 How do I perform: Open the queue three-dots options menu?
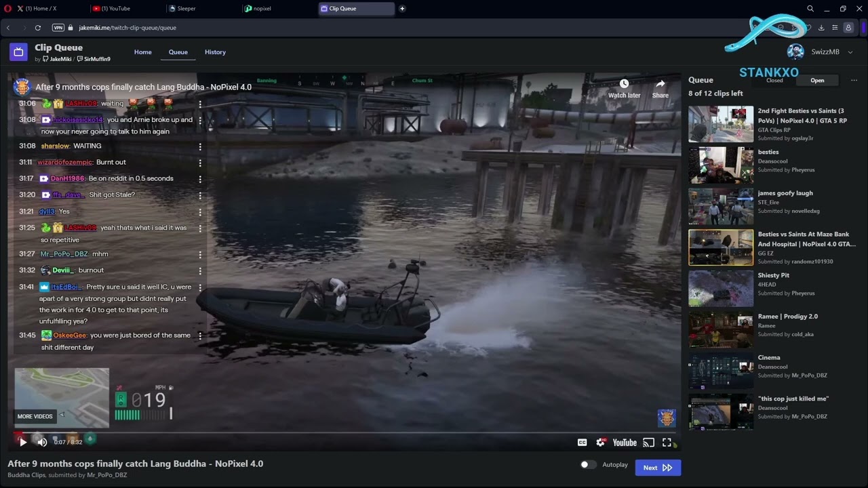tap(854, 80)
